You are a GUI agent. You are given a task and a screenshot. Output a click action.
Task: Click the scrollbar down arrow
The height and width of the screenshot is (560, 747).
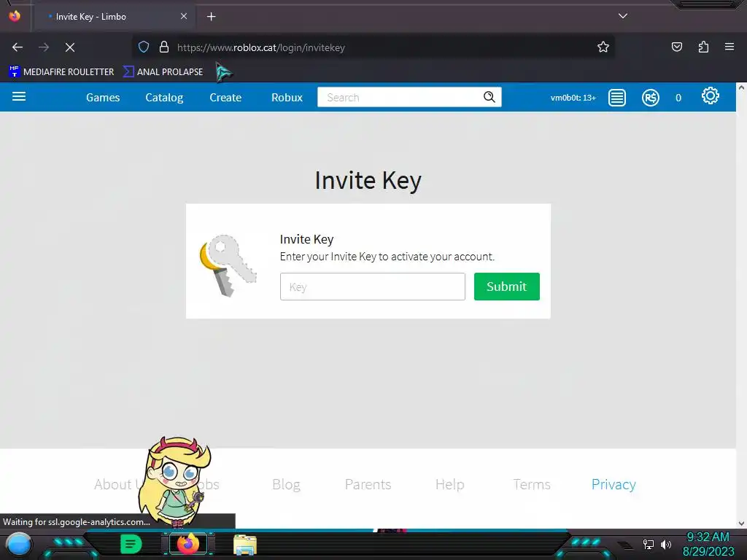tap(741, 524)
